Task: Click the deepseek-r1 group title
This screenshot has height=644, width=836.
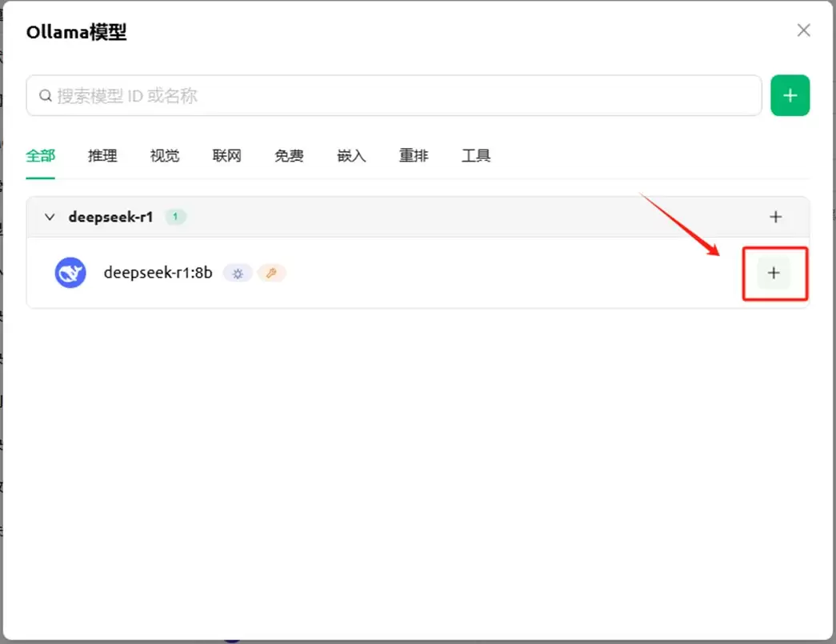Action: pos(111,217)
